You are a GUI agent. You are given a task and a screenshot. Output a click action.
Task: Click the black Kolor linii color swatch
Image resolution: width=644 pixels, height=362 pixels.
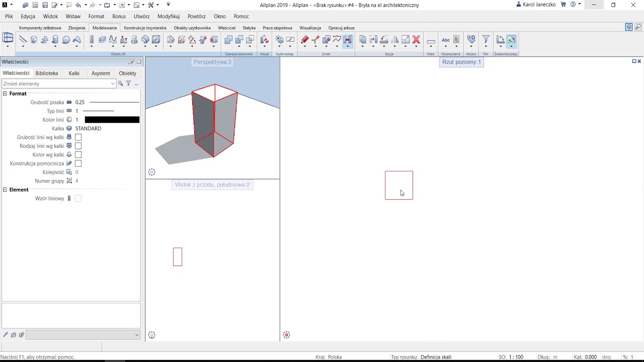112,120
